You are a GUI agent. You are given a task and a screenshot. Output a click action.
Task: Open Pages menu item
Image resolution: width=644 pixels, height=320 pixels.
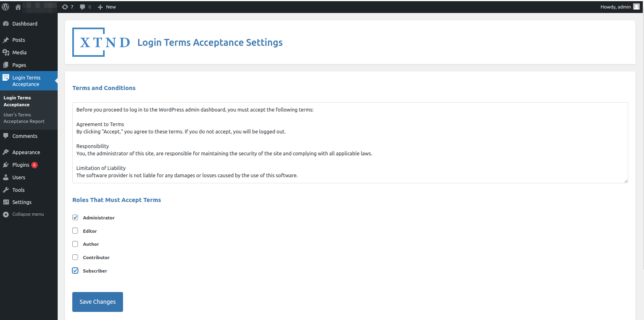[29, 65]
